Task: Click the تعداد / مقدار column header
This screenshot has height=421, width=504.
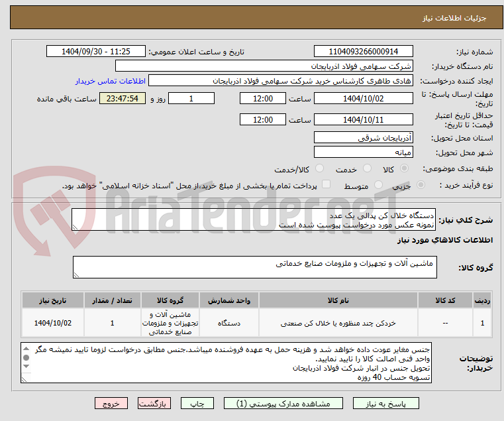Action: 112,300
